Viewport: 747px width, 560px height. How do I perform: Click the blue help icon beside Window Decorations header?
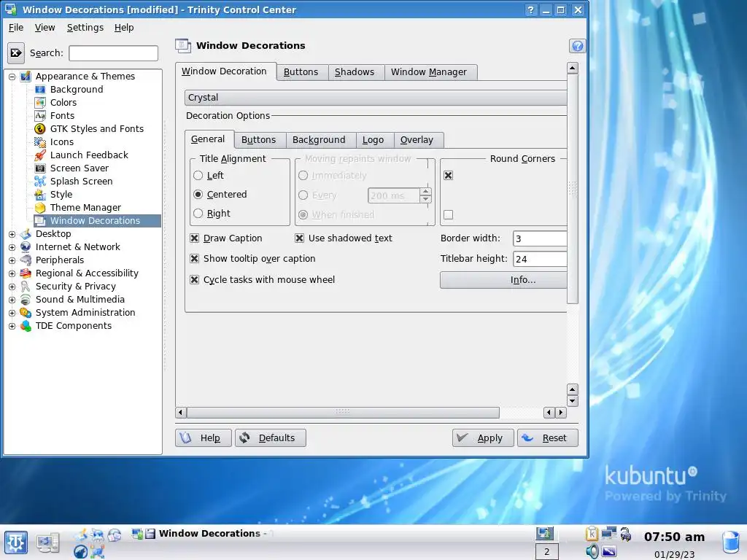[578, 46]
